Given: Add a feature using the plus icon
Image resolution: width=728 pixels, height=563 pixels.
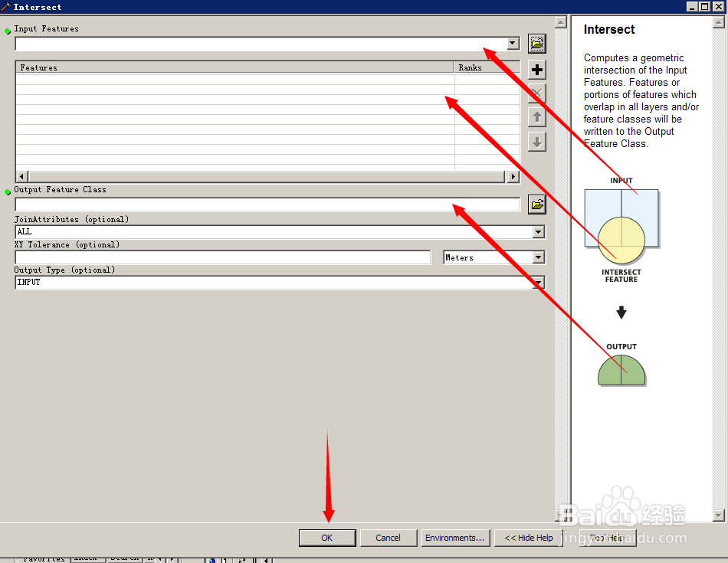Looking at the screenshot, I should click(x=536, y=69).
